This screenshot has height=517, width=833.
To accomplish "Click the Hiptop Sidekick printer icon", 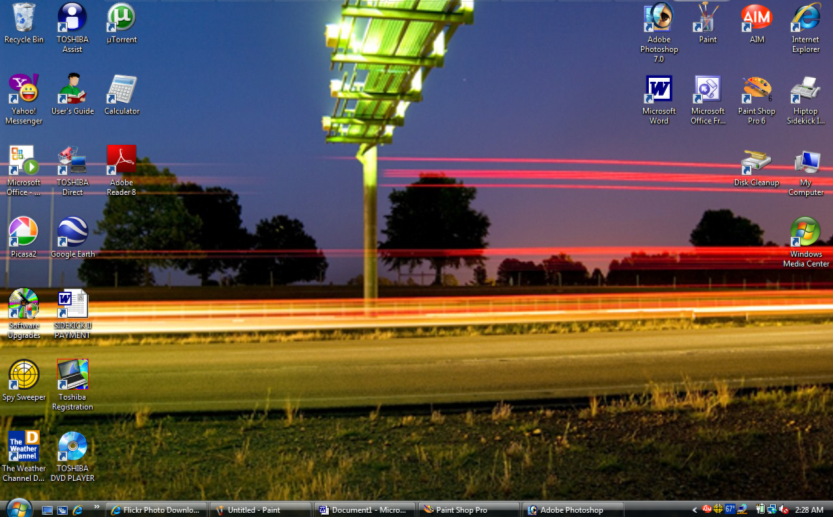I will coord(805,99).
